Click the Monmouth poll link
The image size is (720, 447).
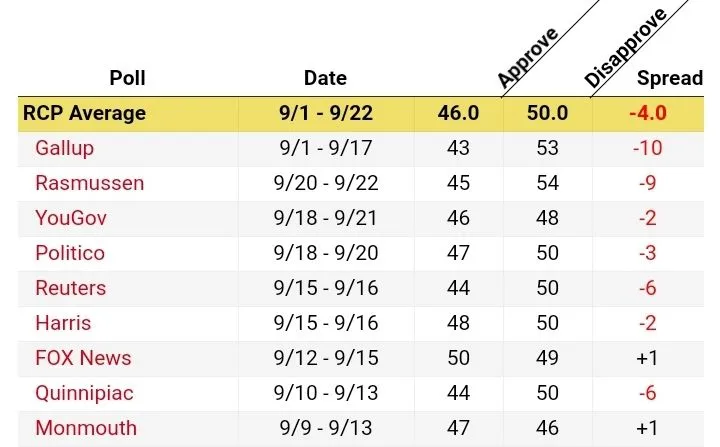pos(86,428)
